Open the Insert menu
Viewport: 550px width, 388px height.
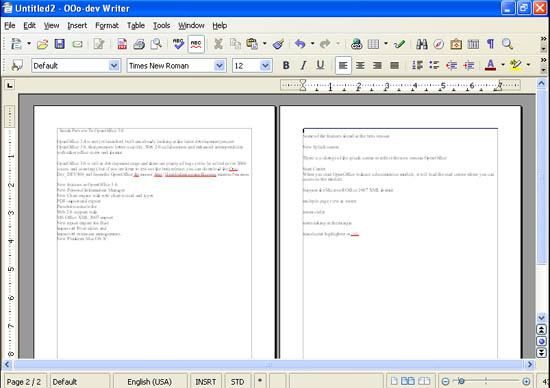click(x=77, y=26)
